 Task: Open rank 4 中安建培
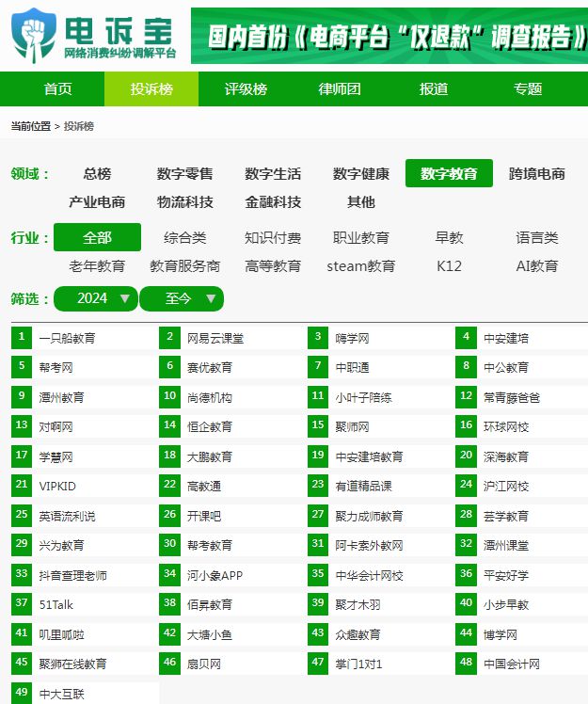coord(506,338)
